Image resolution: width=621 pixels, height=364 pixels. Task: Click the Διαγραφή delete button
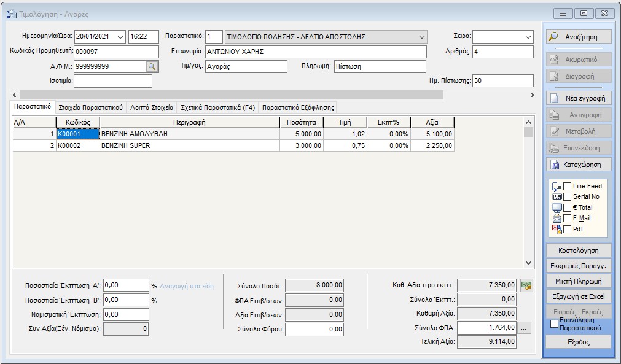[579, 76]
